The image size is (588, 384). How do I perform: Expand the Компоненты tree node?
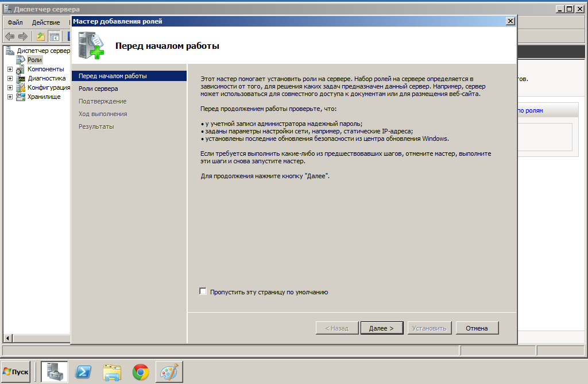pos(10,70)
